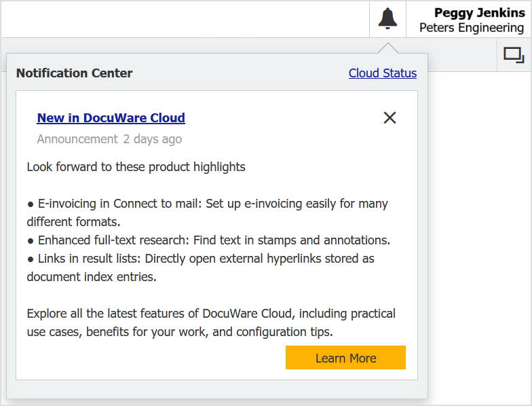
Task: Open the Cloud Status link
Action: 383,73
